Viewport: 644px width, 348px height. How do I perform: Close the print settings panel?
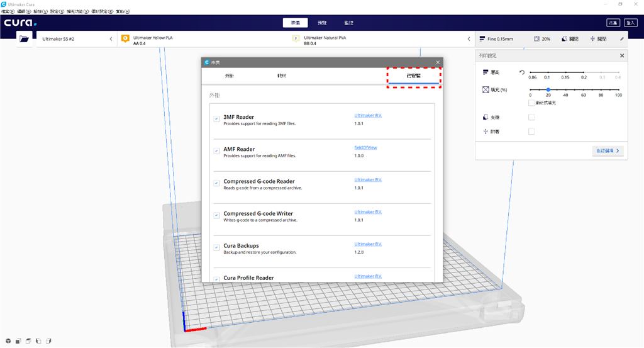(622, 55)
